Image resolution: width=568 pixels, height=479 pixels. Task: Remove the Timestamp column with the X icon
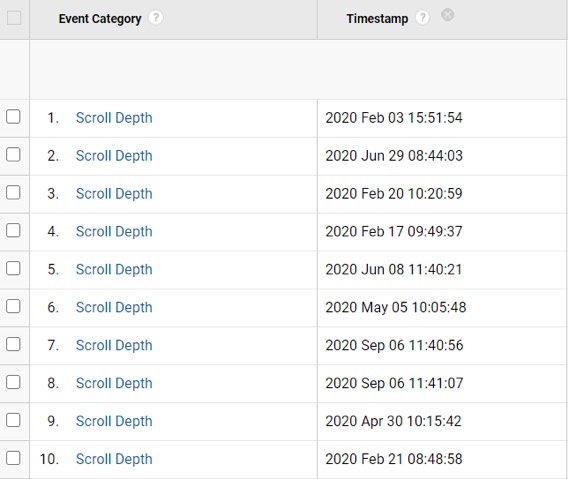click(x=447, y=15)
